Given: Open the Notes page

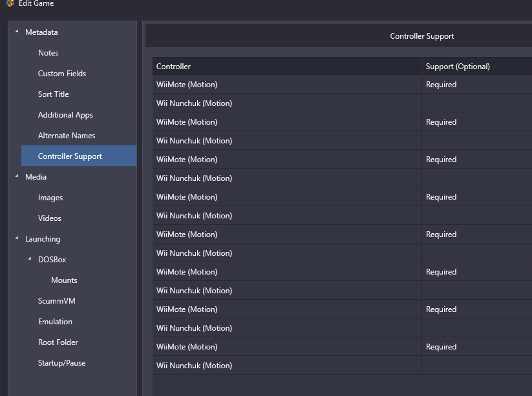Looking at the screenshot, I should click(48, 53).
